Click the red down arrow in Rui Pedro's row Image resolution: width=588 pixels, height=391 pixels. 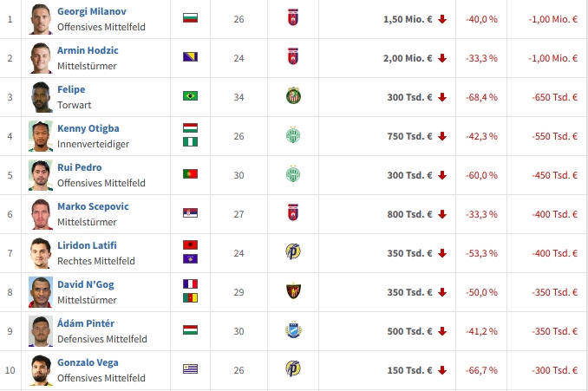442,175
